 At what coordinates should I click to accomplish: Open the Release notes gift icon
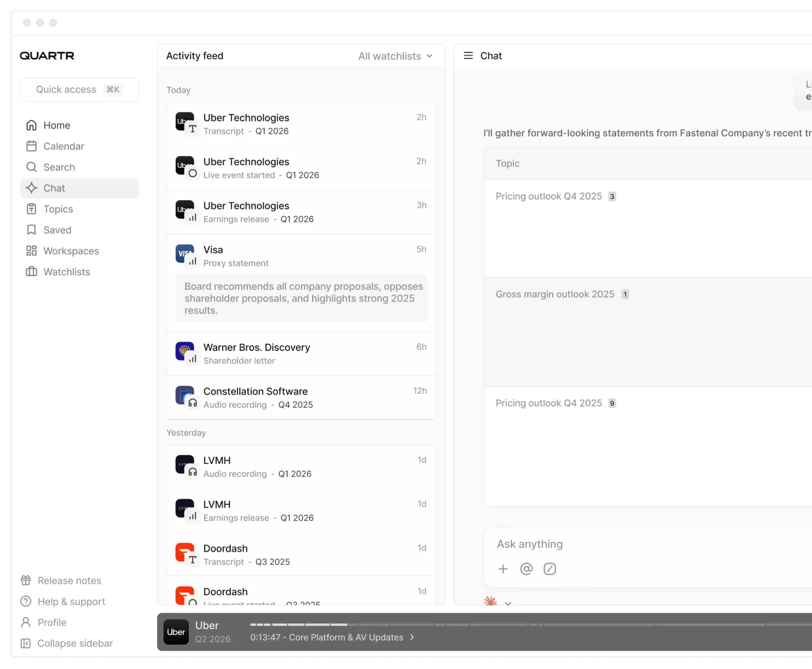(26, 580)
